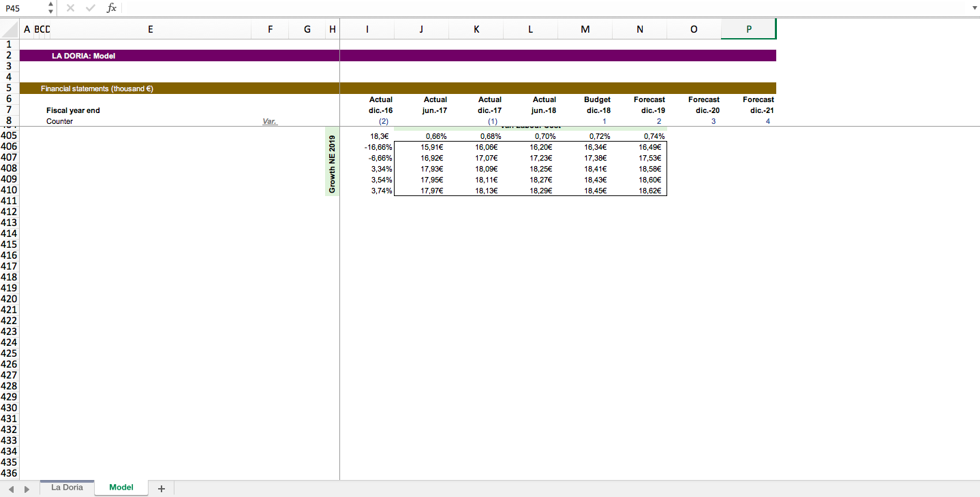Viewport: 980px width, 497px height.
Task: Click the underlined 'Var.' cell
Action: pyautogui.click(x=270, y=121)
